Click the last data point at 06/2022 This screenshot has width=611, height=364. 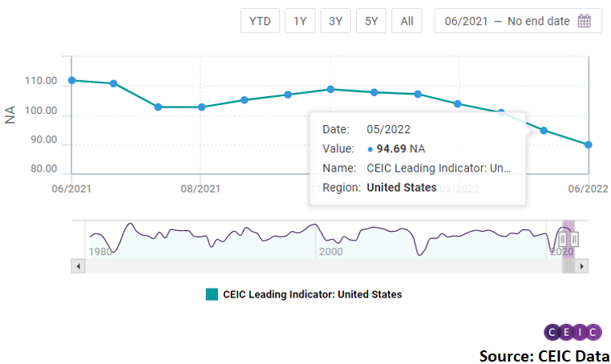tap(589, 144)
